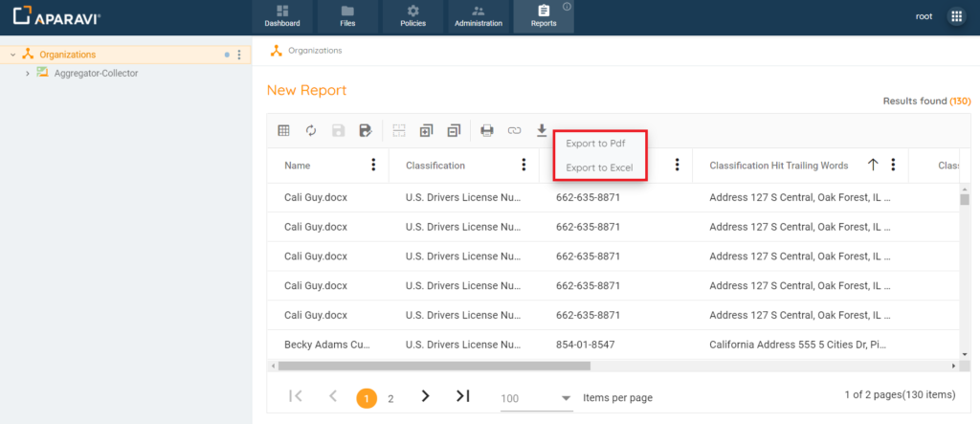
Task: Click the collapse all groups icon
Action: tap(454, 131)
